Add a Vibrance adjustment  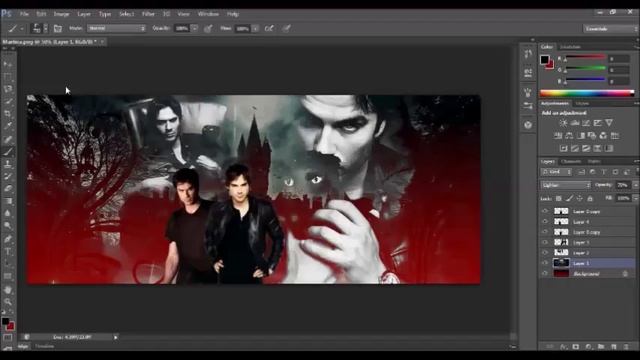tap(609, 123)
